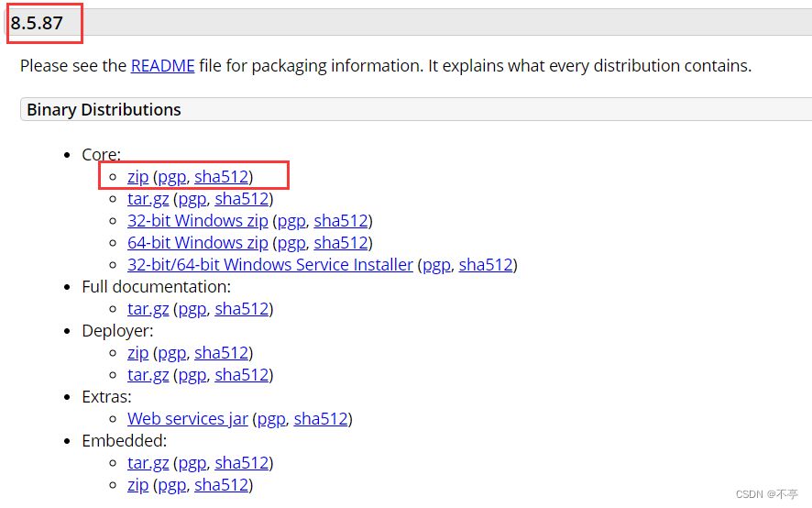Open pgp for Embedded zip
Image resolution: width=812 pixels, height=508 pixels.
tap(172, 485)
